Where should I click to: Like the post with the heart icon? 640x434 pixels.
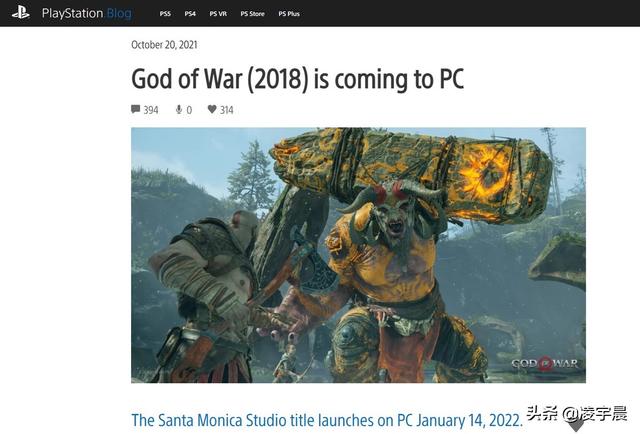coord(212,109)
